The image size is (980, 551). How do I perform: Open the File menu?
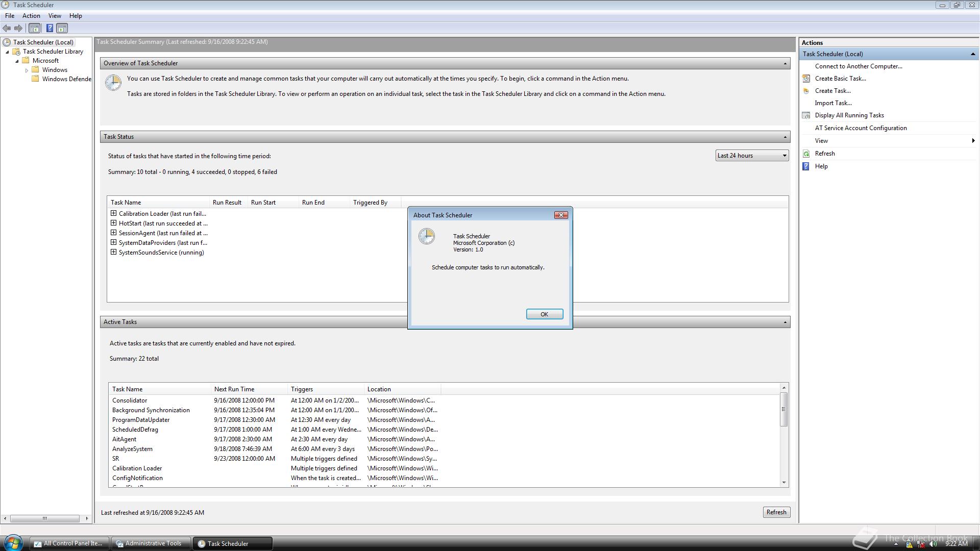pyautogui.click(x=10, y=16)
